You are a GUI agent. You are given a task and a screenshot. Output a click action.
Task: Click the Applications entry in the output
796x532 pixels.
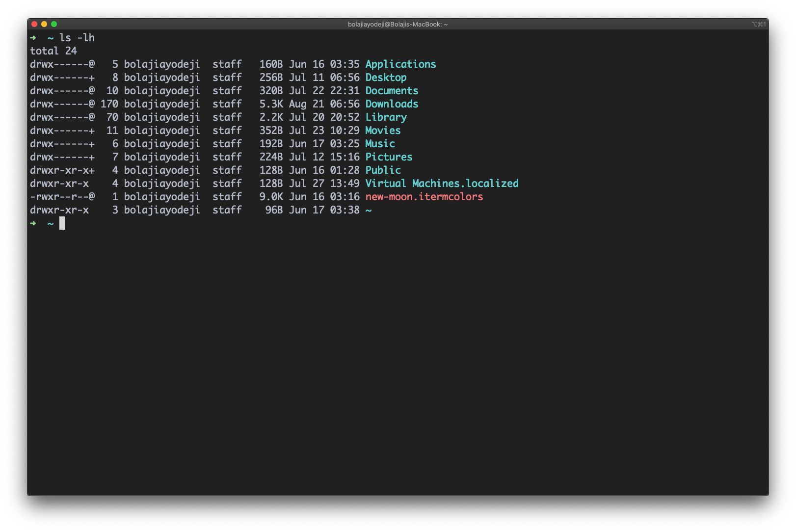(400, 64)
